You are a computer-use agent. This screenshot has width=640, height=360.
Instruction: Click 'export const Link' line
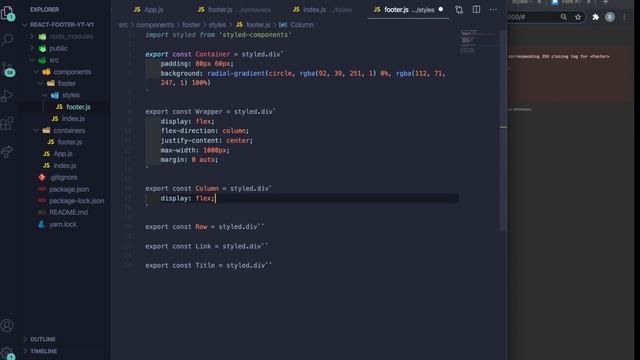[x=207, y=247]
